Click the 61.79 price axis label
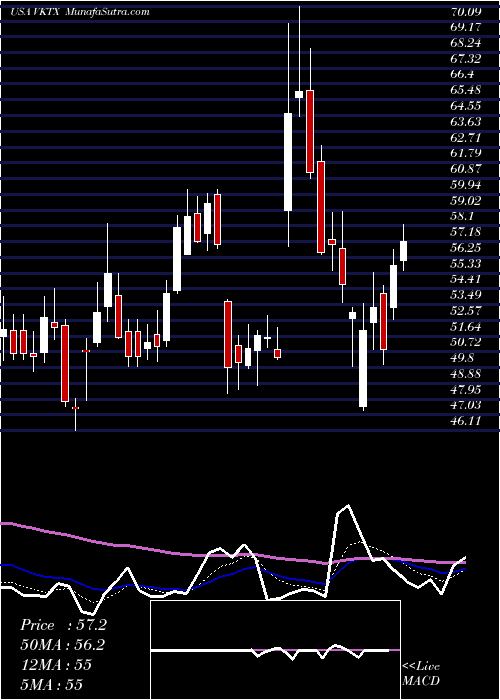This screenshot has width=500, height=700. click(466, 153)
